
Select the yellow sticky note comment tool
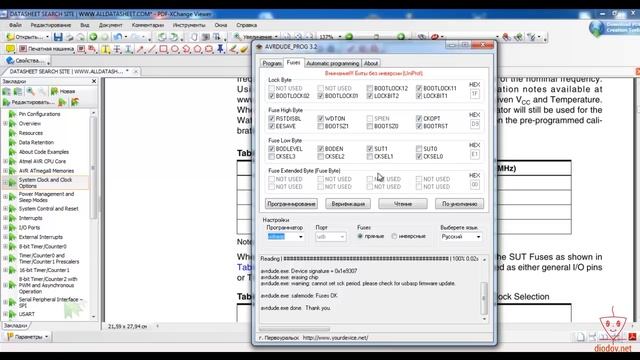(10, 49)
